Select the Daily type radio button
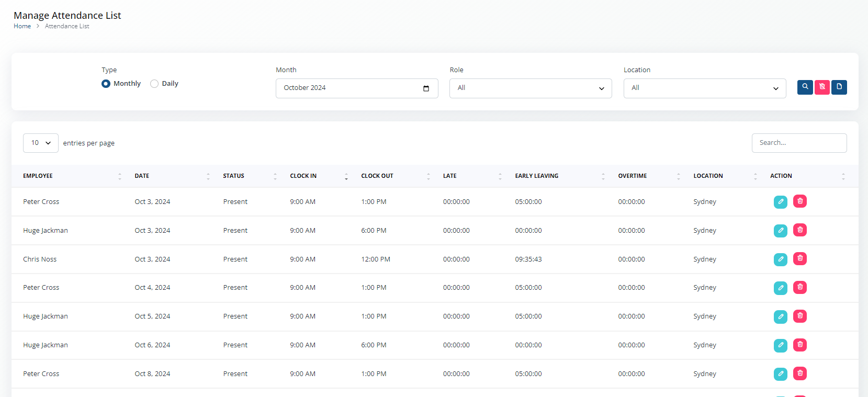The width and height of the screenshot is (868, 397). [154, 84]
